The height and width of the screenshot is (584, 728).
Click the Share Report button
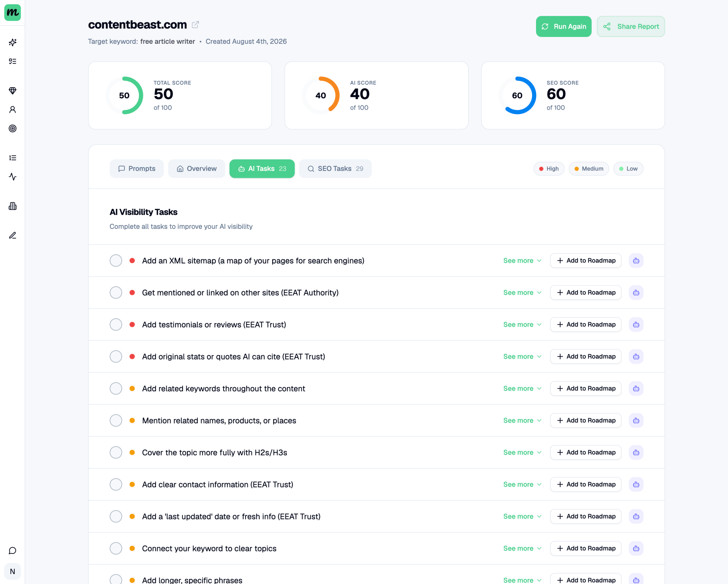(631, 26)
